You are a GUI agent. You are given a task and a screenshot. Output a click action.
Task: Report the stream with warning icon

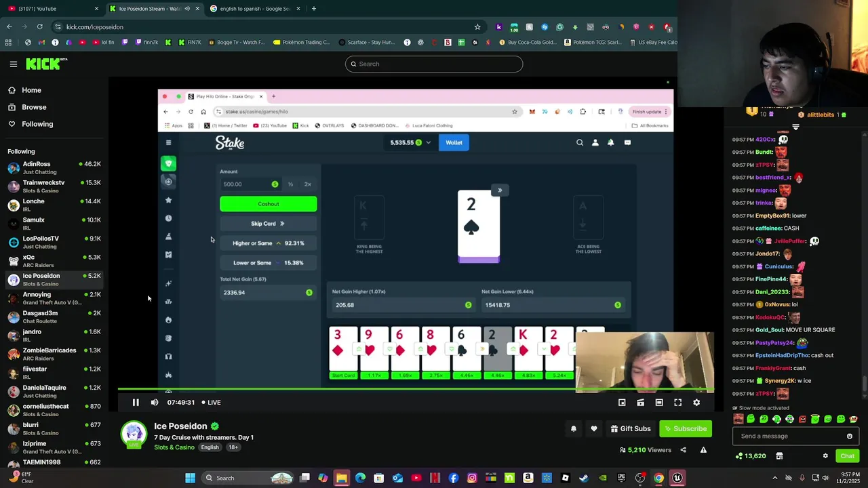tap(703, 450)
